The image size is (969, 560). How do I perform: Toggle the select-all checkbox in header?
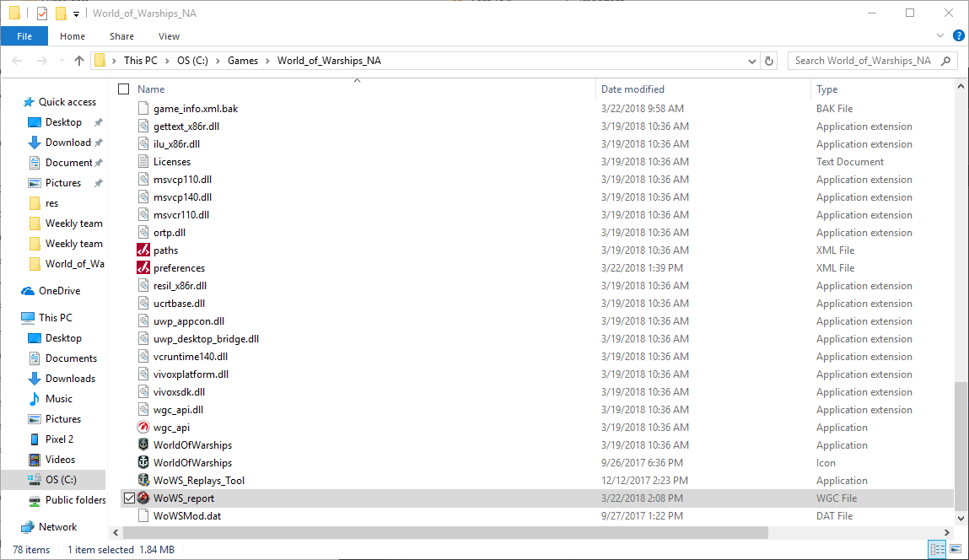pyautogui.click(x=124, y=89)
